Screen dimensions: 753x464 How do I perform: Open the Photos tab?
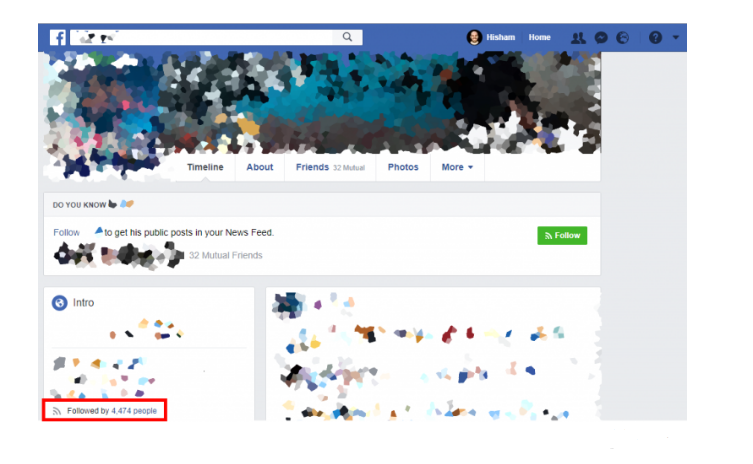point(403,167)
